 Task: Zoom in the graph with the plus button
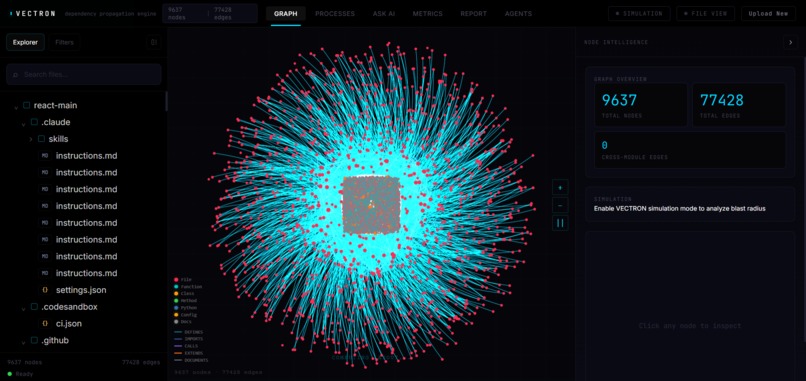[560, 187]
